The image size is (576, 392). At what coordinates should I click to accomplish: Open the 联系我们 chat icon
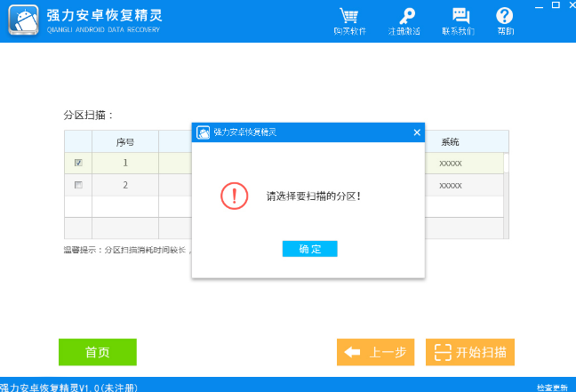459,21
